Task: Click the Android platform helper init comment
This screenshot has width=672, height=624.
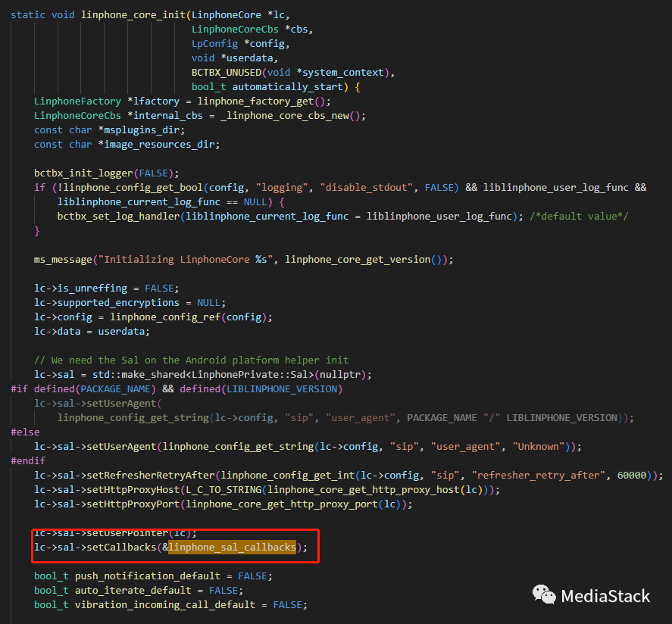Action: pos(191,360)
